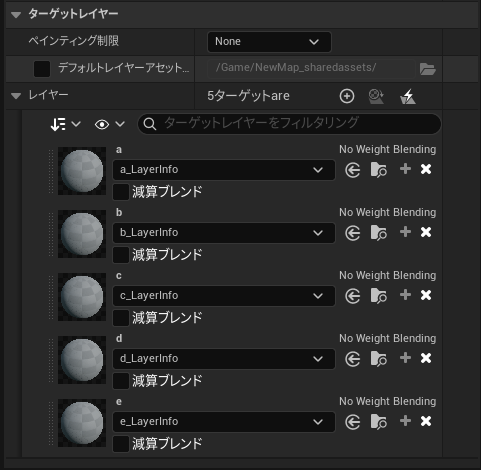Browse to d_LayerInfo in content browser
The image size is (481, 470).
coord(379,359)
